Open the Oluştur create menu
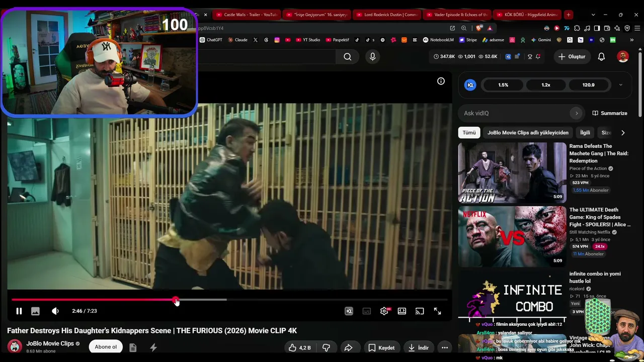This screenshot has width=644, height=362. [x=572, y=57]
